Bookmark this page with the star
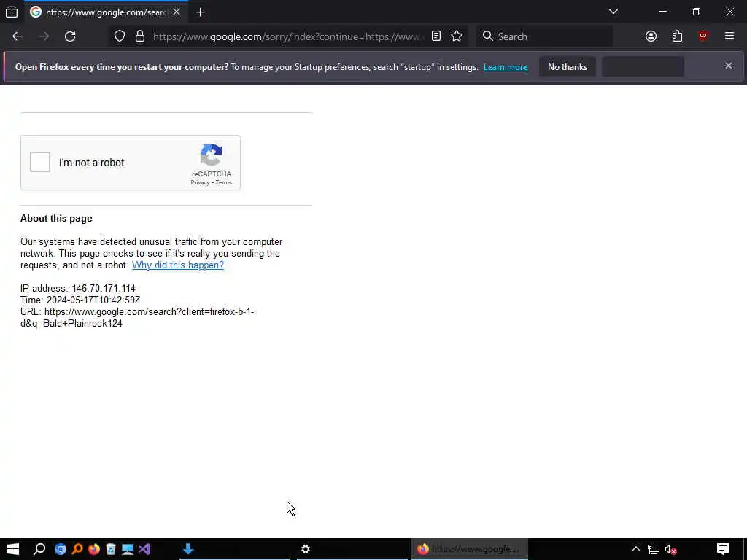This screenshot has width=747, height=560. coord(457,36)
